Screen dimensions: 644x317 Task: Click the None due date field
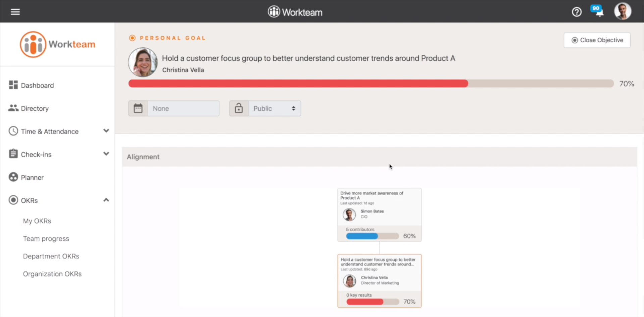tap(183, 108)
